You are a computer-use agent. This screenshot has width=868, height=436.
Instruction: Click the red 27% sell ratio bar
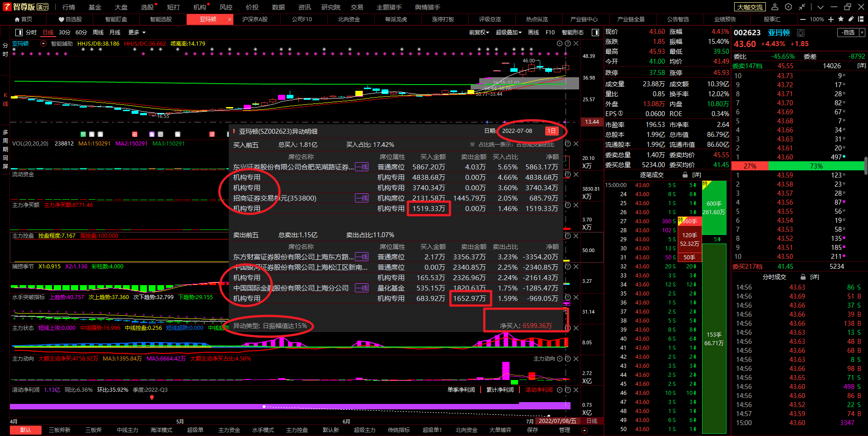[x=750, y=166]
